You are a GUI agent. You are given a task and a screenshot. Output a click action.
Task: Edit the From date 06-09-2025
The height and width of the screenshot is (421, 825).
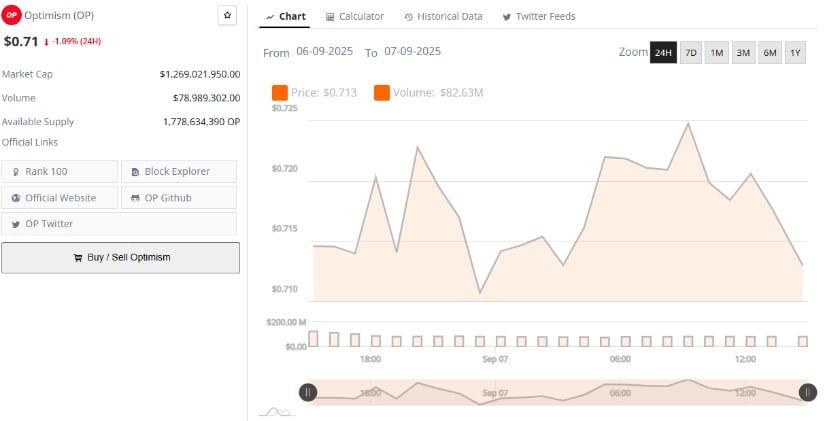325,52
